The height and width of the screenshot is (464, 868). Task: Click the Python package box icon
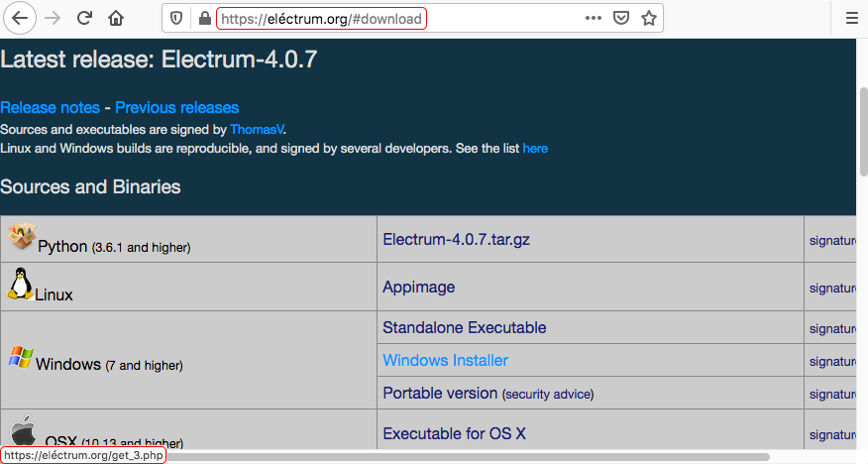(x=22, y=236)
